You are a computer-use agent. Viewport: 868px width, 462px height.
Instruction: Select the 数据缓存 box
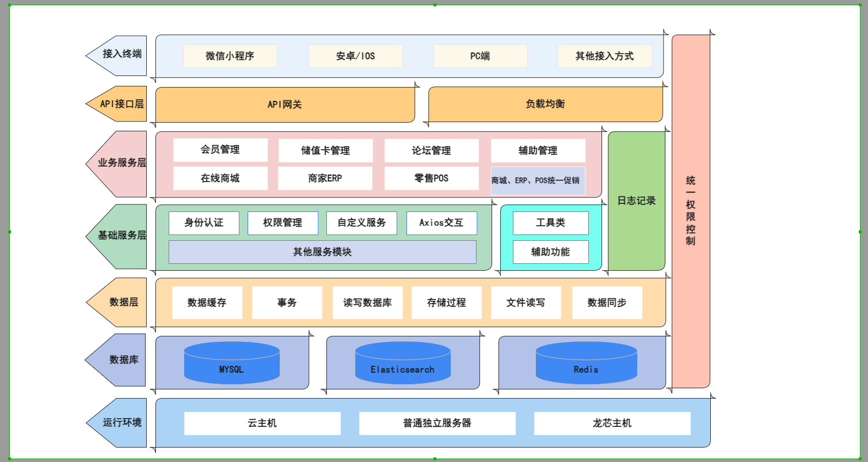pos(207,303)
